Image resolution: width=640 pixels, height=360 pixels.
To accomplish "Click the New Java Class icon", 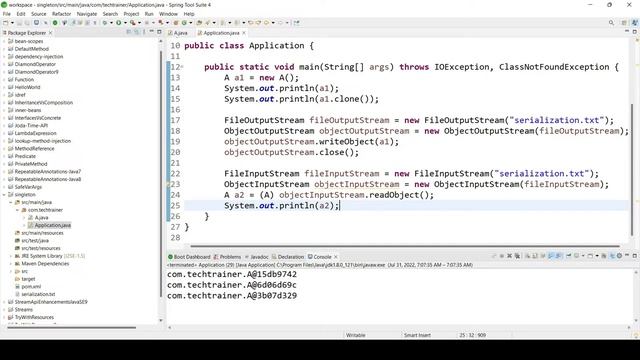I will click(184, 22).
